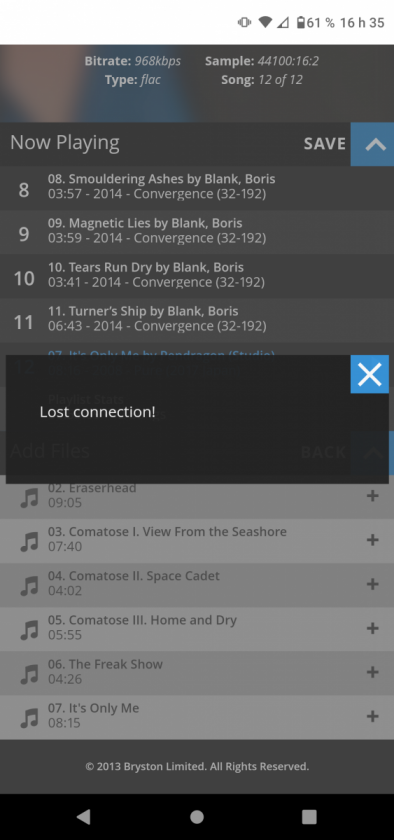Select music note icon of Space Cadet
Viewport: 394px width, 840px height.
click(x=29, y=586)
